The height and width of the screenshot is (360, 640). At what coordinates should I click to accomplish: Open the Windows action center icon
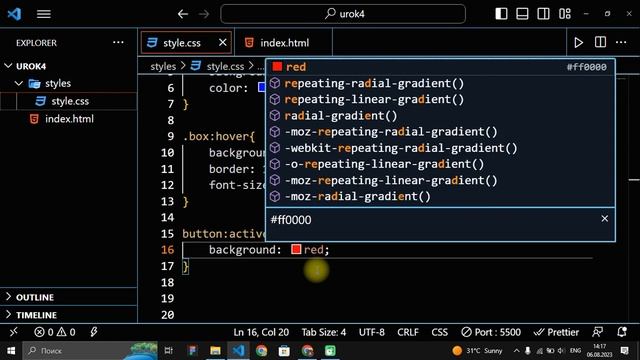625,350
